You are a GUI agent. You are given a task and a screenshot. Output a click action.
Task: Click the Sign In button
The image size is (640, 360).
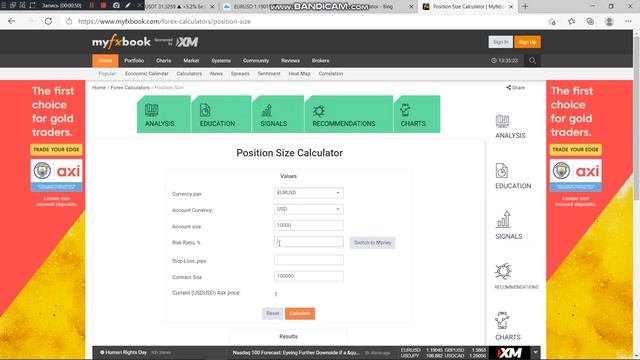tap(500, 42)
